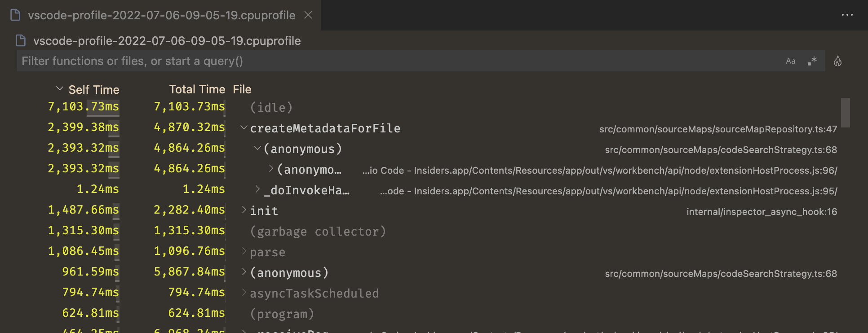This screenshot has width=868, height=333.
Task: Toggle the Self Time sort direction arrow
Action: [x=59, y=89]
